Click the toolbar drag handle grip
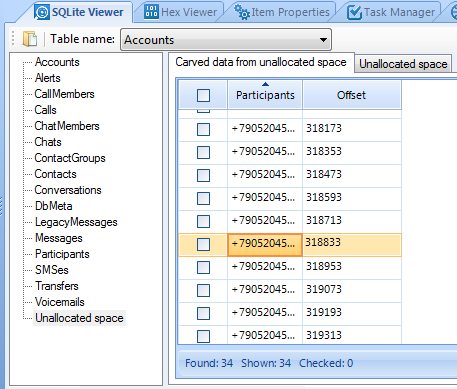Screen dimensions: 457x389 pos(13,38)
